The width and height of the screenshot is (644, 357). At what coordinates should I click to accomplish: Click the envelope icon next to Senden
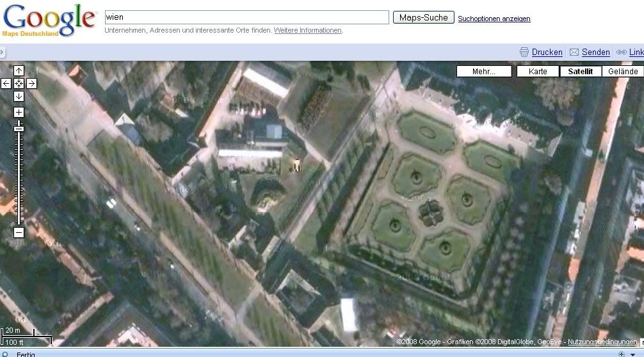tap(574, 52)
